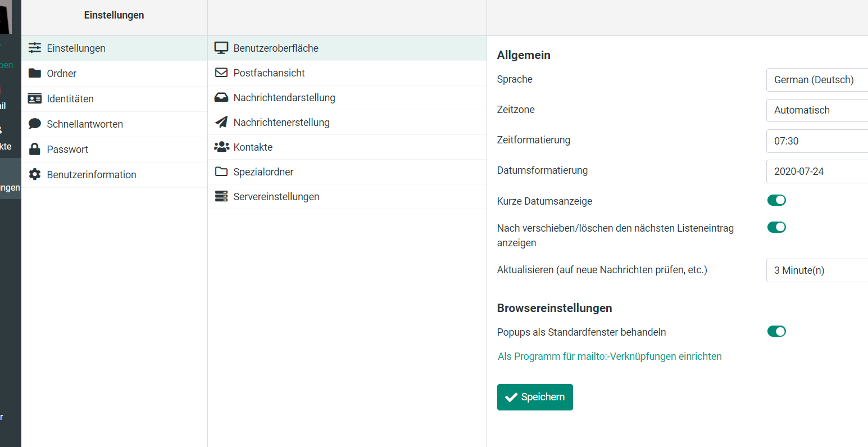Click the gear icon for Benutzerinformation

(35, 174)
